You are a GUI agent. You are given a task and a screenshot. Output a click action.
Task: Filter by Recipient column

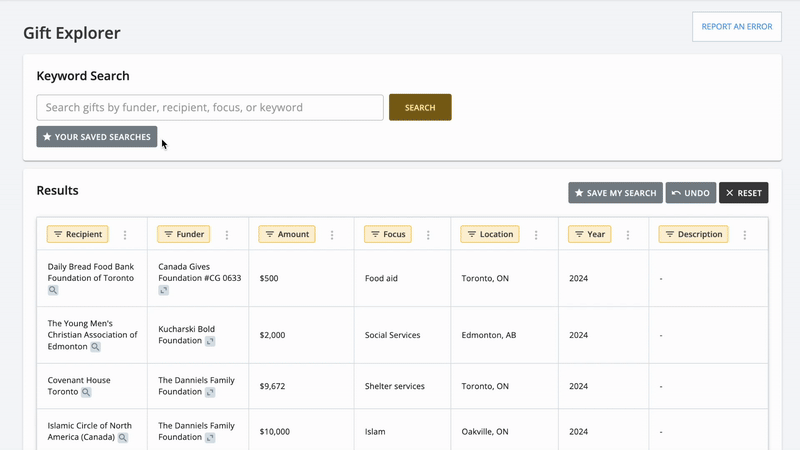77,235
